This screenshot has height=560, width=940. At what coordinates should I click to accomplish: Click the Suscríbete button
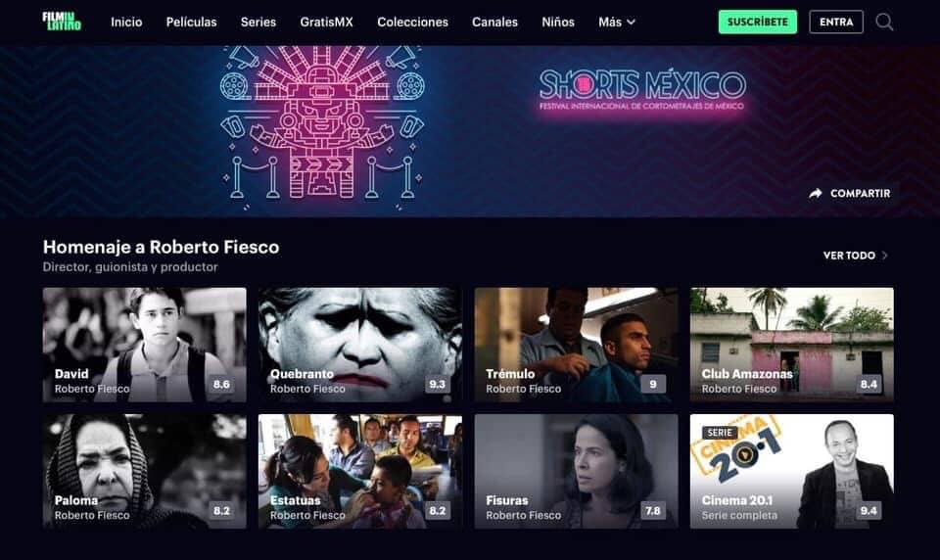pyautogui.click(x=758, y=22)
